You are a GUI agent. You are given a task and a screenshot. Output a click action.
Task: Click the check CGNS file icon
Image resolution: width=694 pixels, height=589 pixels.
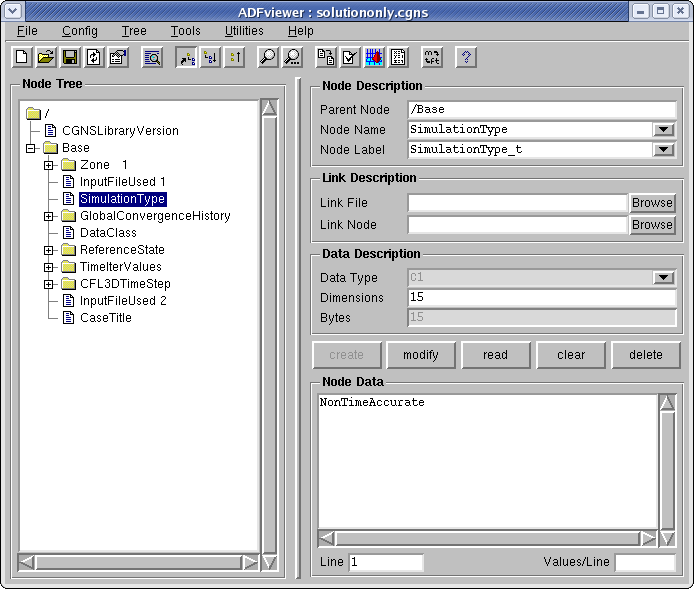coord(350,57)
